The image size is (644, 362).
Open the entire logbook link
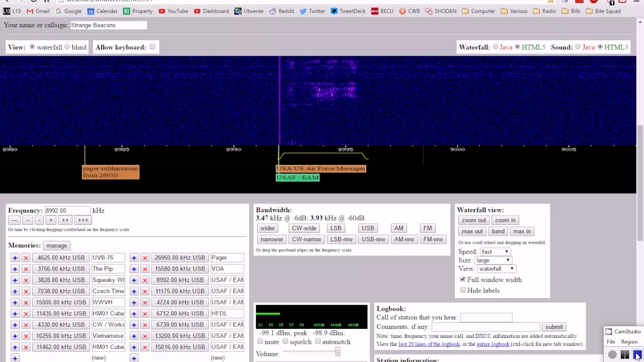click(493, 344)
